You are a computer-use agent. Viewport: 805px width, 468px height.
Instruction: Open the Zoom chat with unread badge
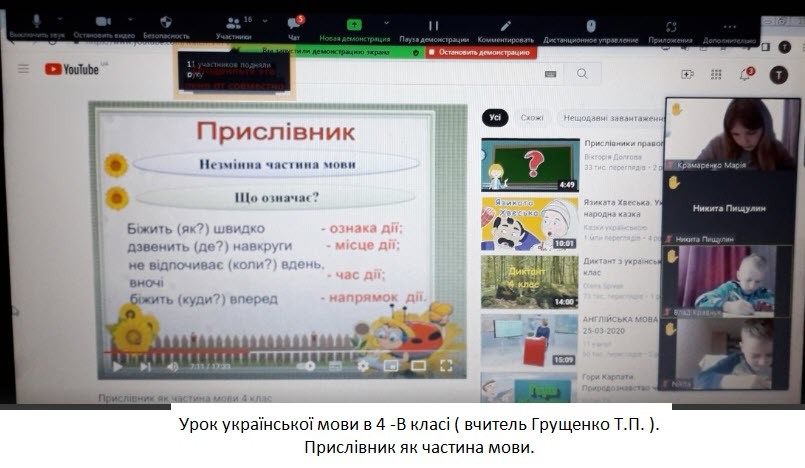pos(294,26)
